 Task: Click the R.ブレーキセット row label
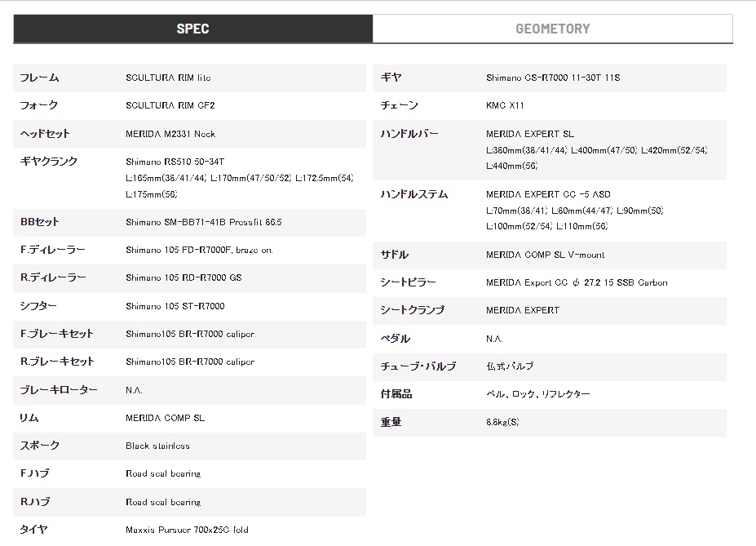[57, 362]
